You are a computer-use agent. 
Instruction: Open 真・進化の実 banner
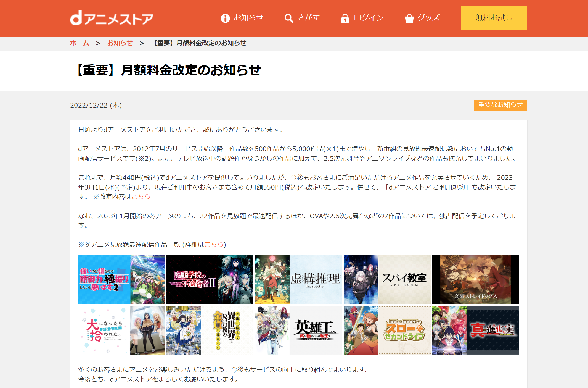pyautogui.click(x=475, y=330)
